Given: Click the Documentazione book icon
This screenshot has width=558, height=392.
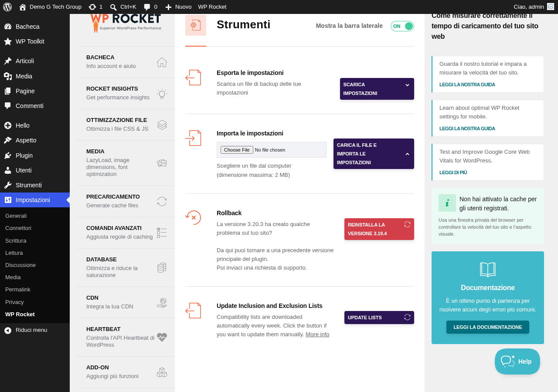Looking at the screenshot, I should (488, 270).
